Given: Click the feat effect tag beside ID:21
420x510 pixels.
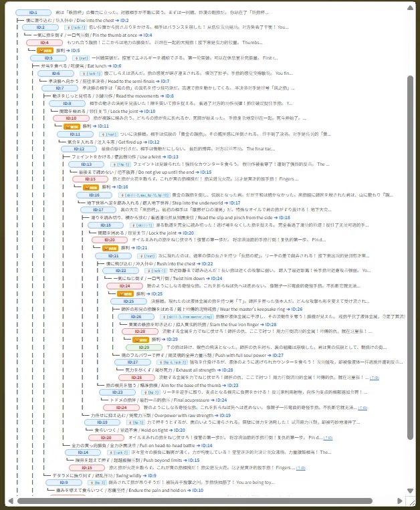Looking at the screenshot, I should click(x=146, y=256).
